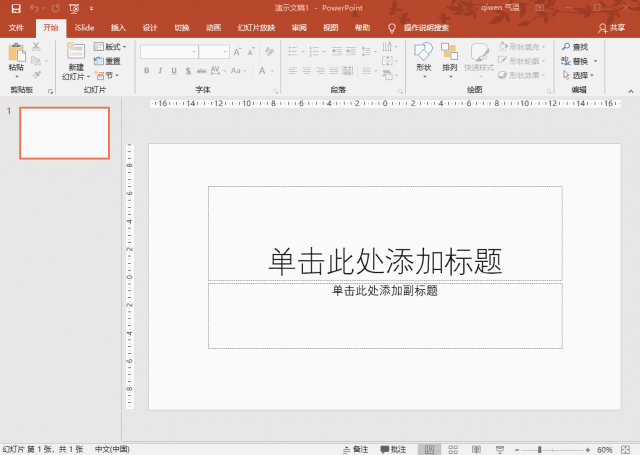Switch to the iSlide tab
The image size is (640, 455).
tap(84, 28)
